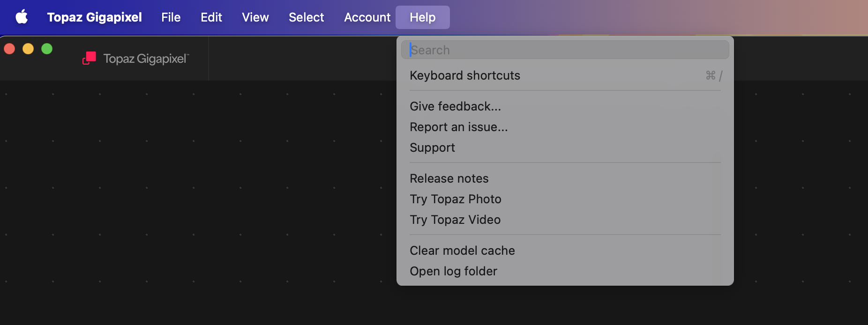The image size is (868, 325).
Task: View the Release notes
Action: pos(449,178)
